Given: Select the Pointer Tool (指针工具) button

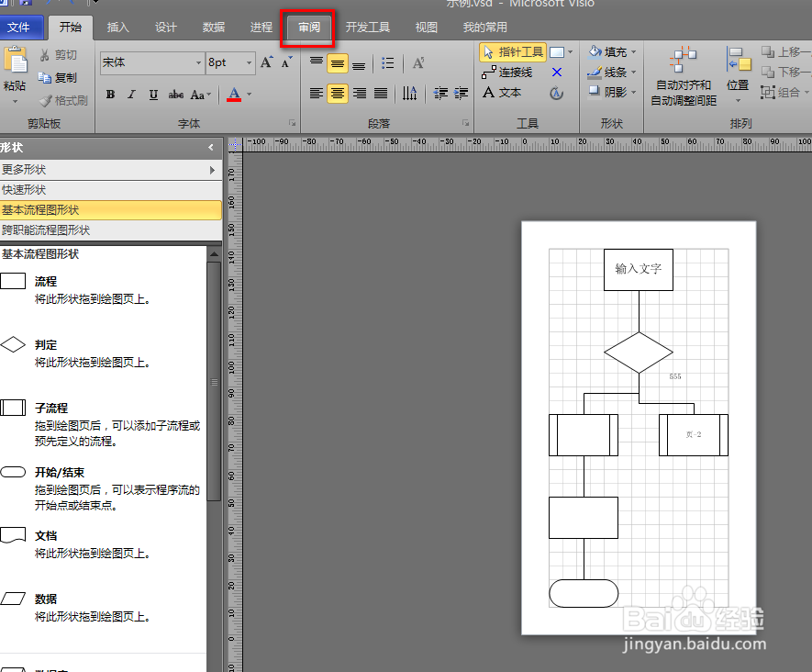Looking at the screenshot, I should coord(513,52).
